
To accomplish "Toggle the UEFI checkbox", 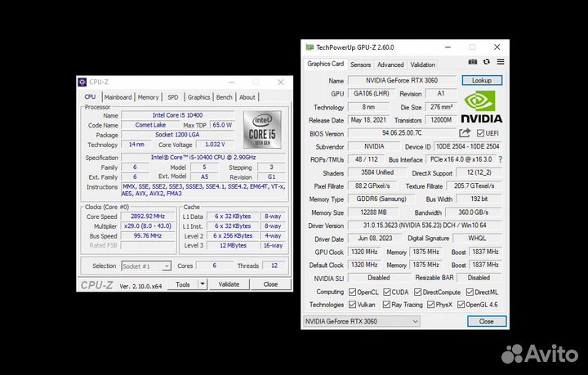I will (480, 133).
